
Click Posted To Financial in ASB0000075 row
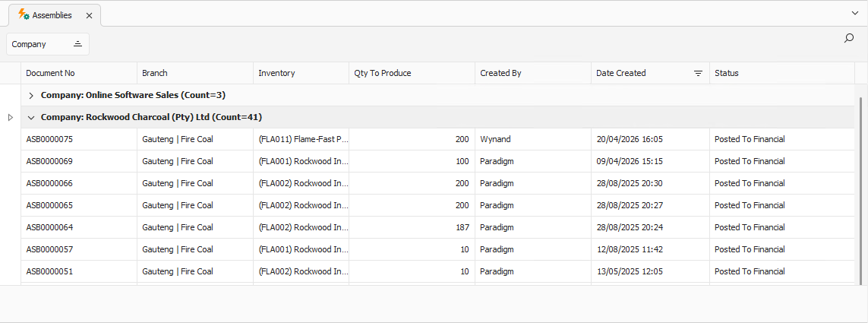750,139
